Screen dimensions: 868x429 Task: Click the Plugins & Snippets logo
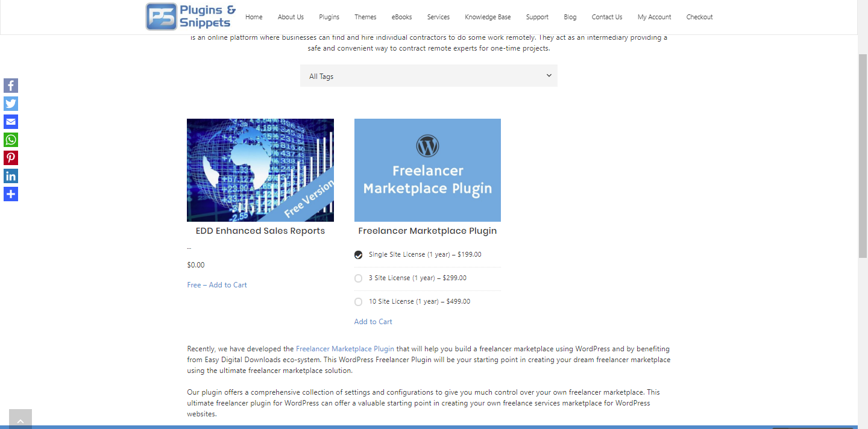(191, 17)
